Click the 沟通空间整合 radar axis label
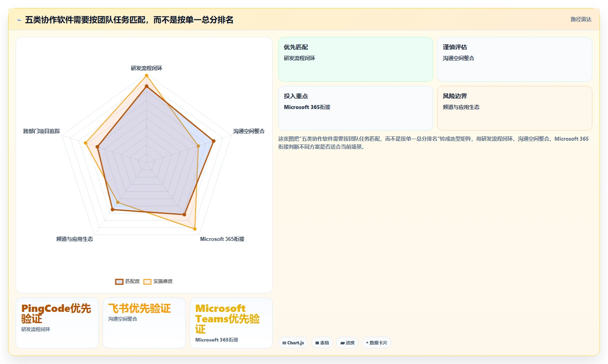The image size is (608, 364). point(249,131)
